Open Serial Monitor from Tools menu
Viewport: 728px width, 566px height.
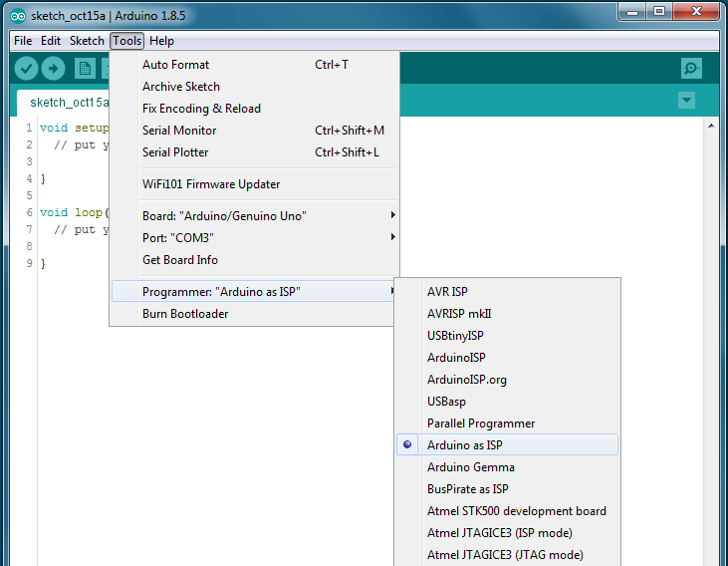(x=254, y=131)
